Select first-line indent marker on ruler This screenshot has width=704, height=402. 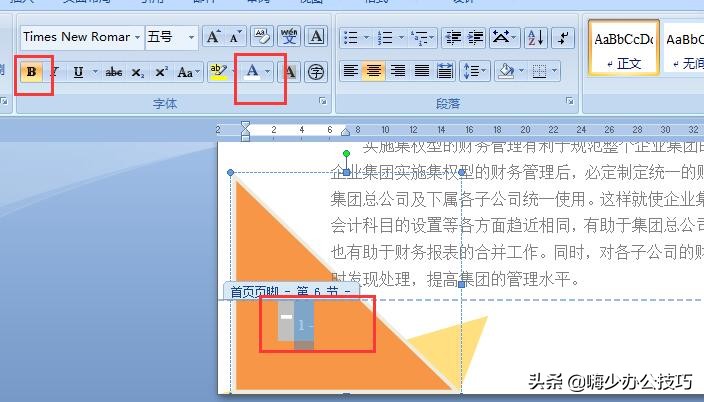tap(245, 125)
